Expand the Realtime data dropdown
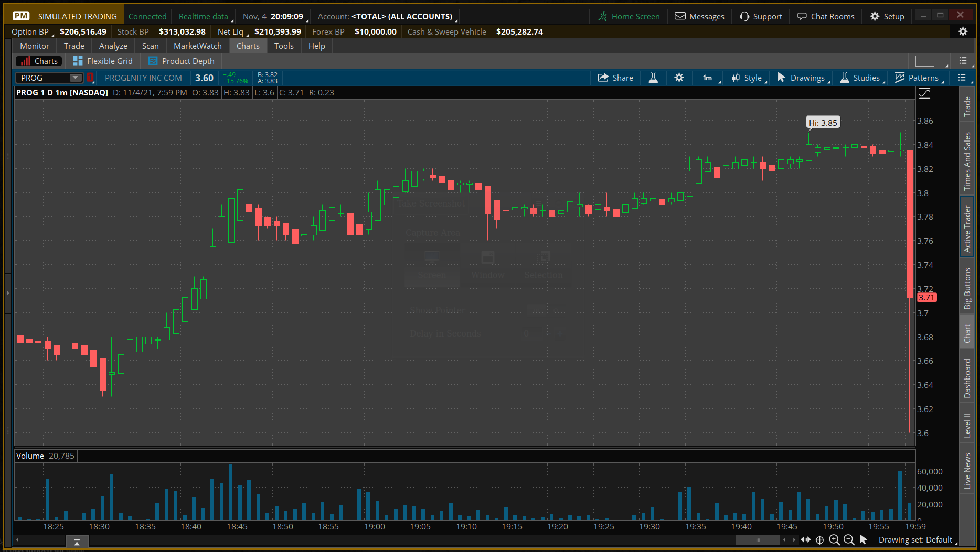Viewport: 980px width, 552px height. click(206, 17)
